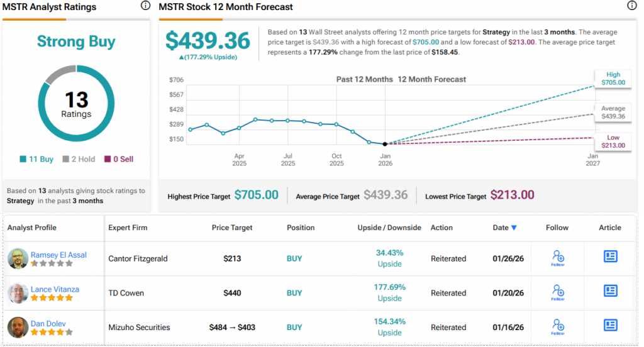Select the High $705.00 forecast label

pos(613,78)
